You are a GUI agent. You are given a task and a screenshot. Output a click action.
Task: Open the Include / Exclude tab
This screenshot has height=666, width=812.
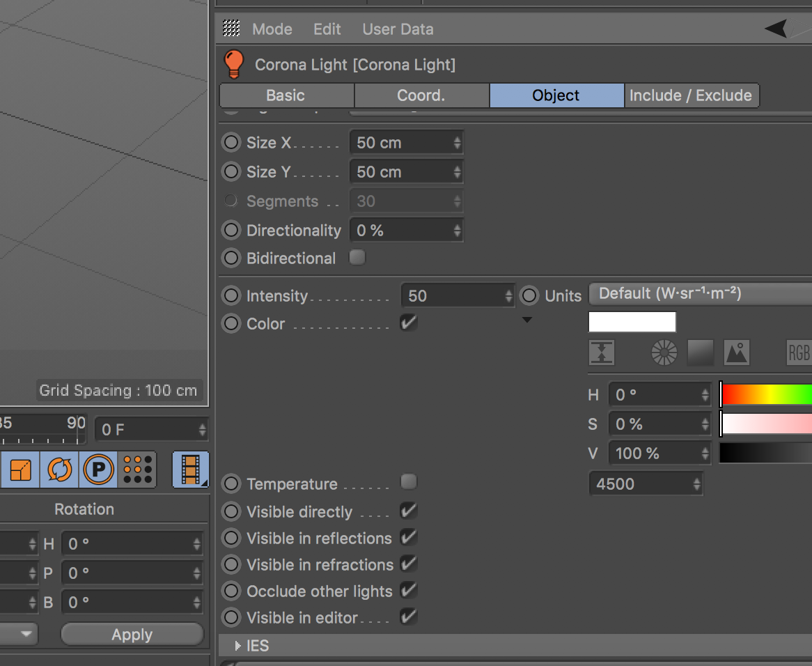[692, 95]
